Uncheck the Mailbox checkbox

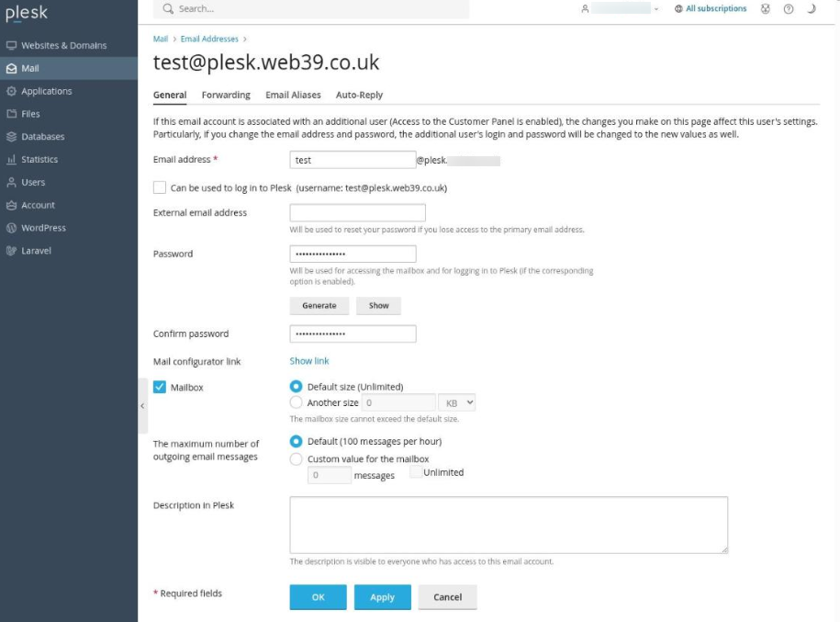pos(160,388)
